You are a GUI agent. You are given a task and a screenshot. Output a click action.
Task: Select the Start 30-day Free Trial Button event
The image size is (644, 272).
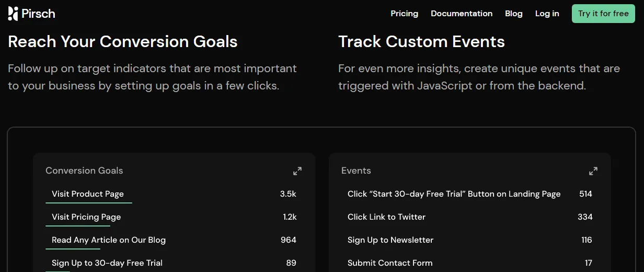point(470,194)
